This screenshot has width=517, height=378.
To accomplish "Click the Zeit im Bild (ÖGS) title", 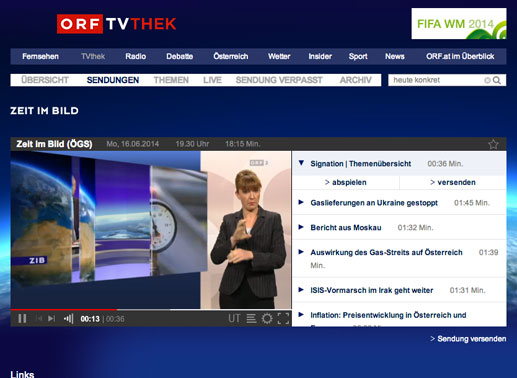I will [x=54, y=144].
